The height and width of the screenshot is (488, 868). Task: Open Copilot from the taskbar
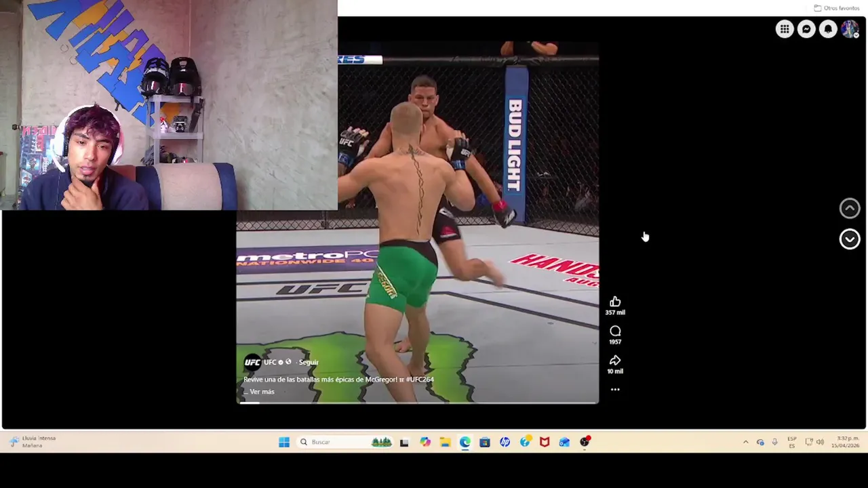point(425,442)
